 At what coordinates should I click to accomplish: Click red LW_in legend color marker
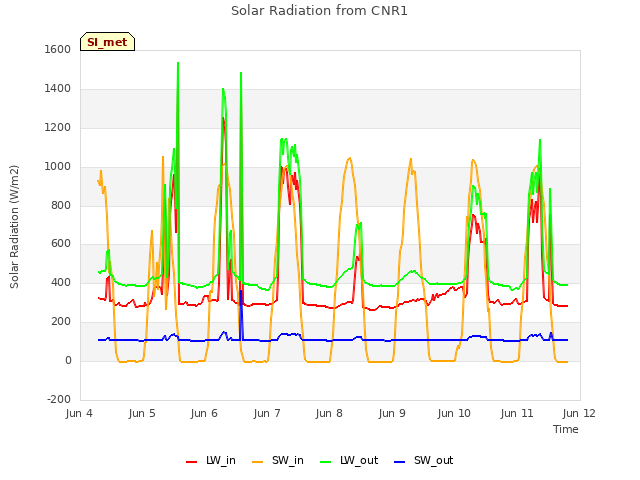(x=191, y=462)
